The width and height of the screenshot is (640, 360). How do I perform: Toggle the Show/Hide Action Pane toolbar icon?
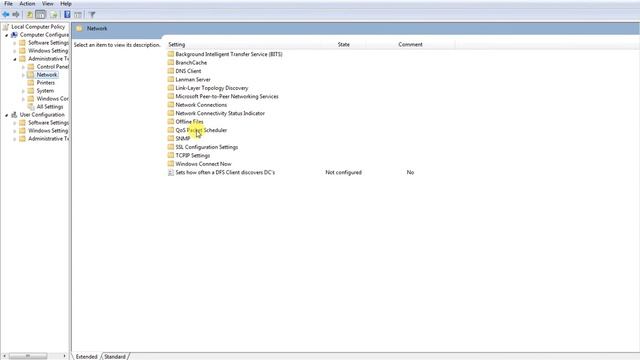pos(78,15)
